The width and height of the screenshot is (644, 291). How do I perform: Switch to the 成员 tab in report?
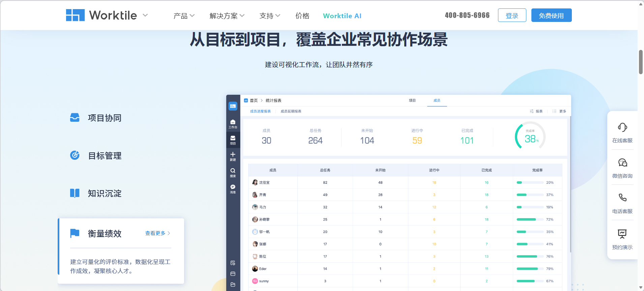(x=437, y=100)
